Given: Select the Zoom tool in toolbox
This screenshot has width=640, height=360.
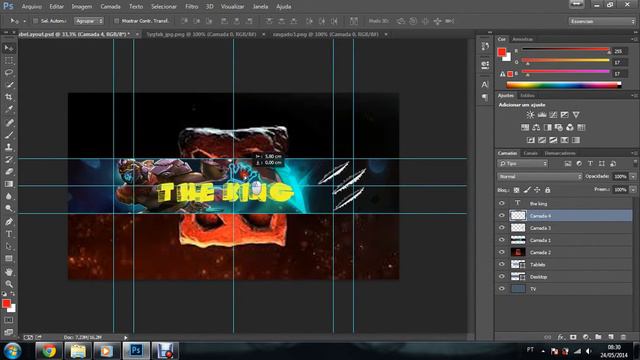Looking at the screenshot, I should (x=9, y=284).
